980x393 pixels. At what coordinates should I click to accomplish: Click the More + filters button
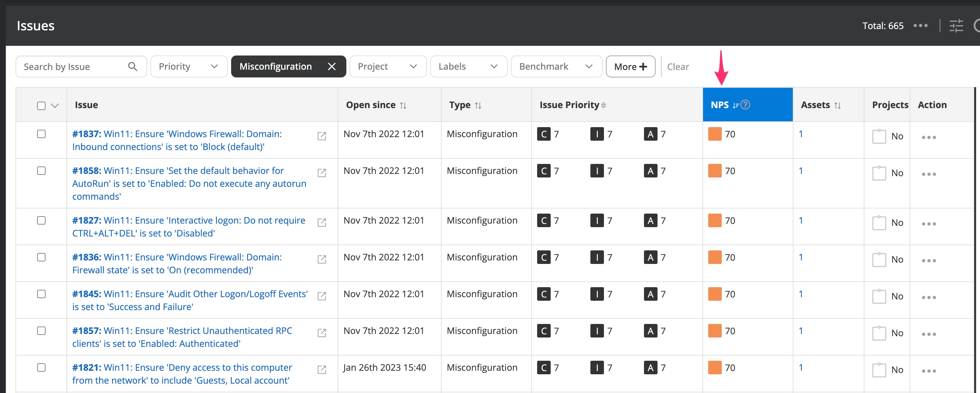[x=630, y=66]
